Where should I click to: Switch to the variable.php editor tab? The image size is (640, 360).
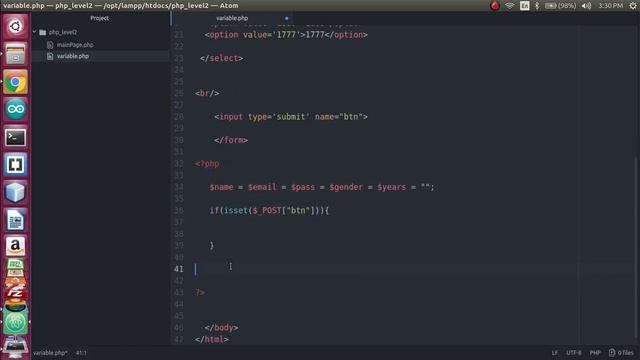click(232, 18)
